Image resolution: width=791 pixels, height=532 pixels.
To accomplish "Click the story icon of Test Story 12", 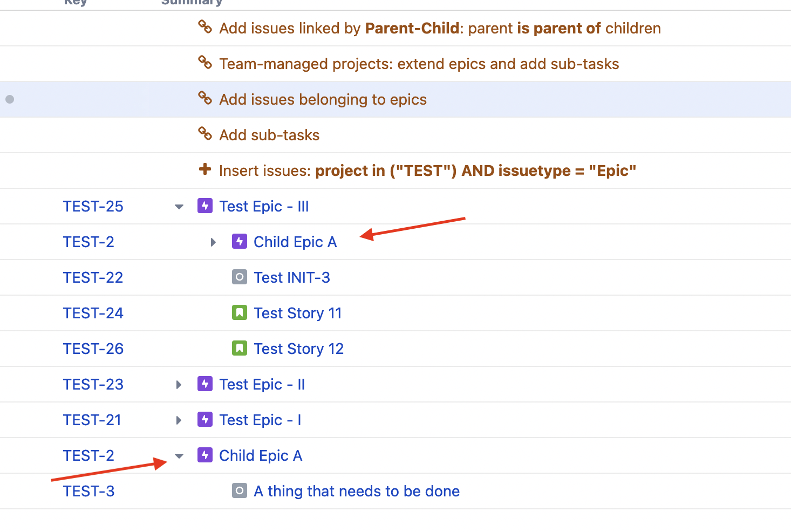I will (240, 348).
